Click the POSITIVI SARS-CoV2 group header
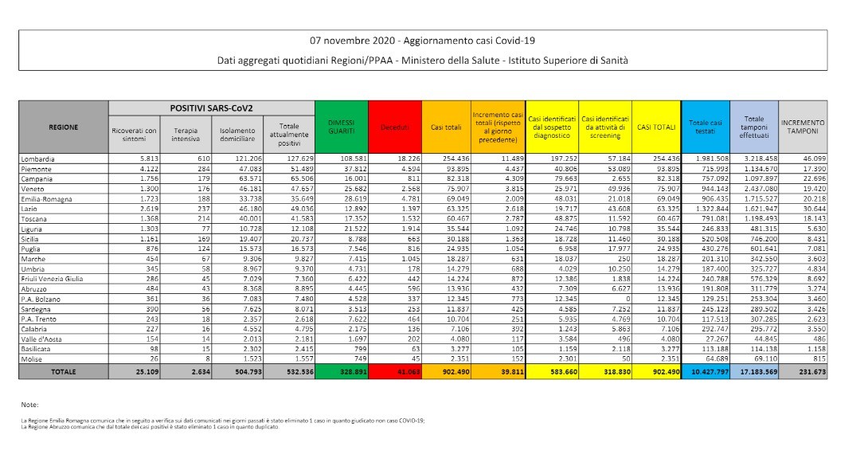This screenshot has width=868, height=474. [211, 107]
